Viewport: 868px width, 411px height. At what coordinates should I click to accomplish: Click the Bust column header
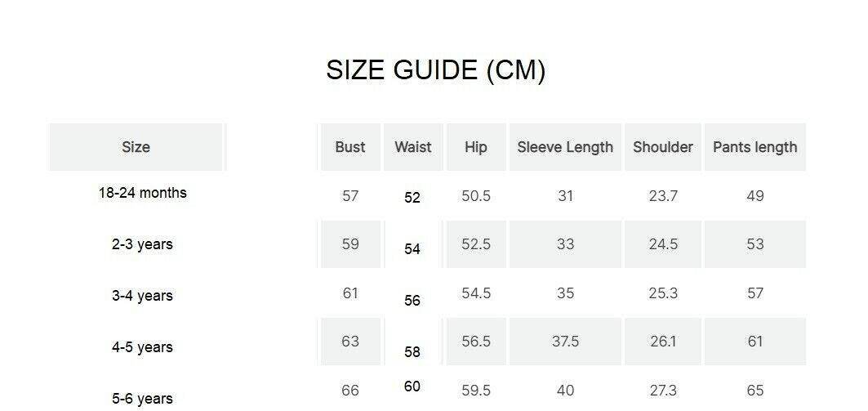click(x=350, y=147)
